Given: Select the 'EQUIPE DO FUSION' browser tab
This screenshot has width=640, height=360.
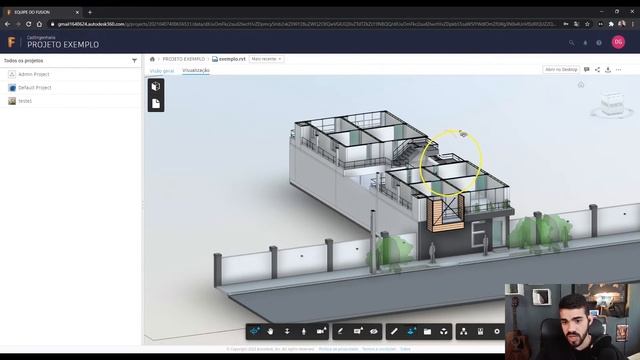Looking at the screenshot, I should point(42,12).
